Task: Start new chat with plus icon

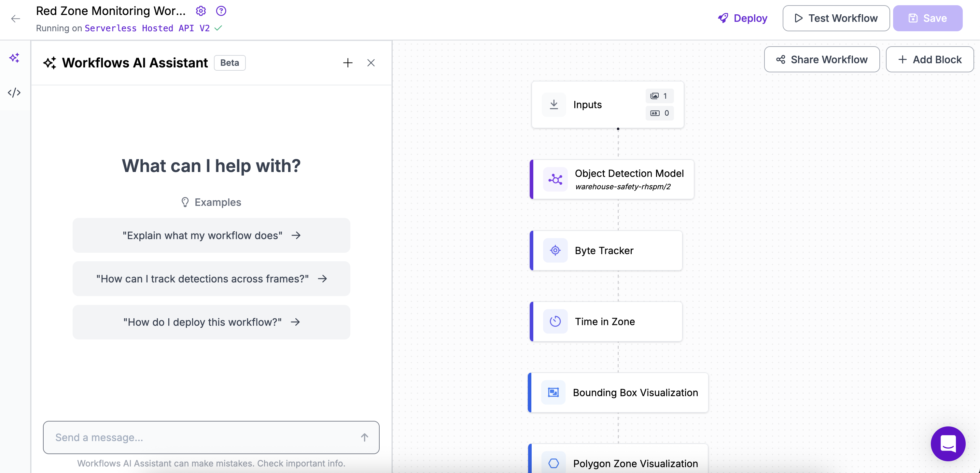Action: (x=347, y=63)
